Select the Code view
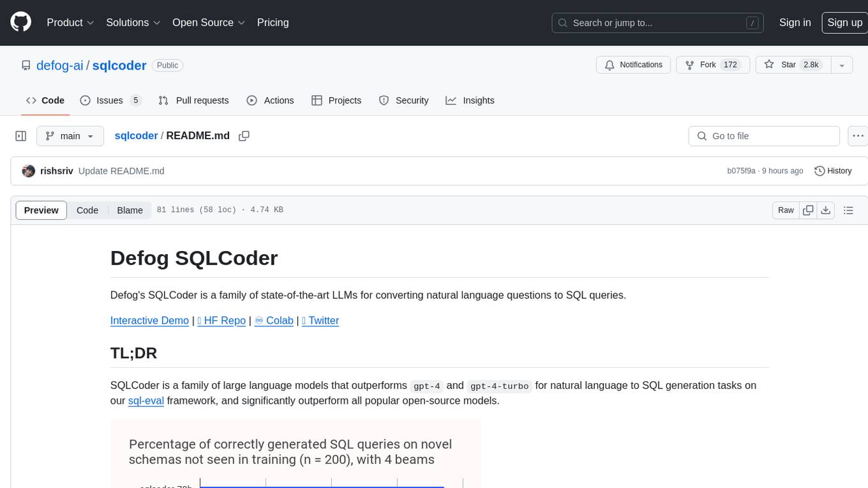The height and width of the screenshot is (488, 868). point(87,210)
